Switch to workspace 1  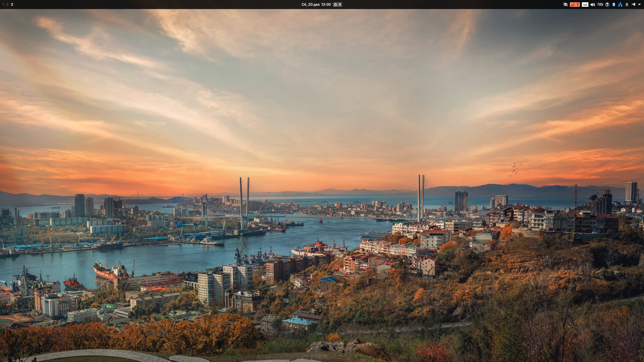(3, 5)
